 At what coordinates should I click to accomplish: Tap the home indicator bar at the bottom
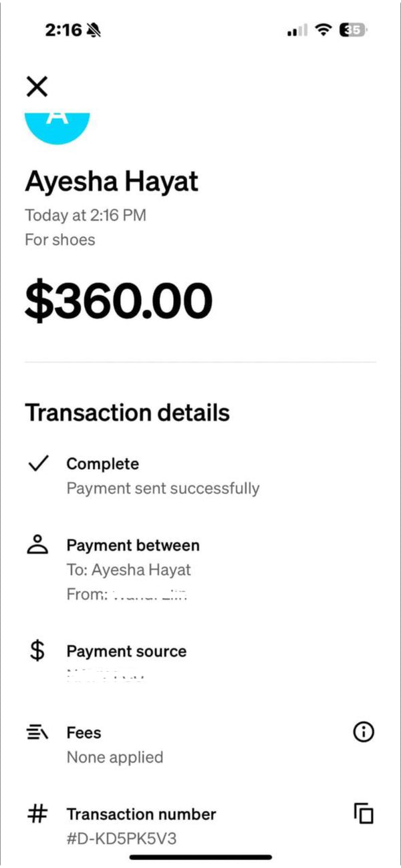click(200, 857)
